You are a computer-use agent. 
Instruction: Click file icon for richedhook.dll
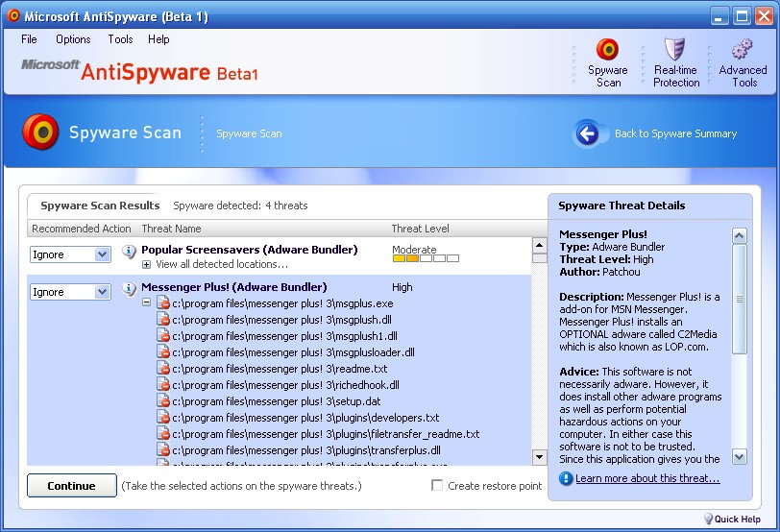(x=163, y=384)
